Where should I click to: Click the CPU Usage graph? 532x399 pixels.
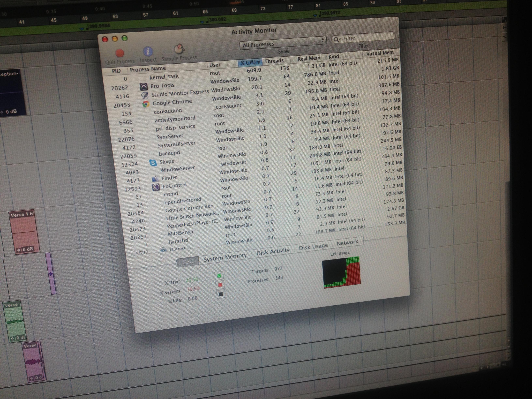(x=342, y=272)
